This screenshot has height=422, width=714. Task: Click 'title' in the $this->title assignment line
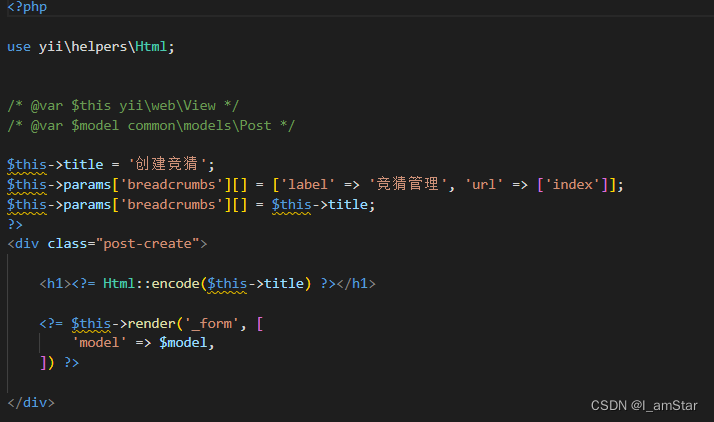[83, 164]
